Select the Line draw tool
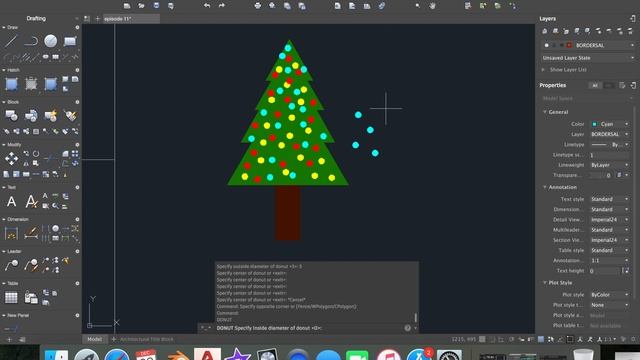 coord(11,41)
